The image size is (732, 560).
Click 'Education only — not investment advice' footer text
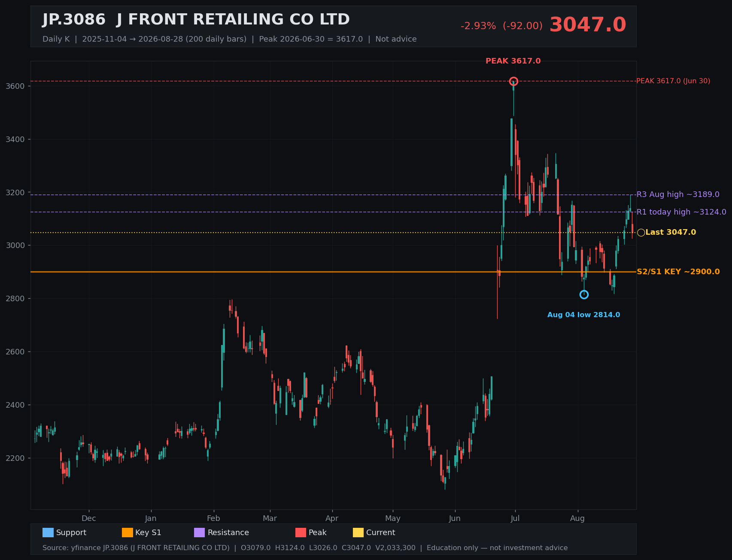[x=497, y=548]
